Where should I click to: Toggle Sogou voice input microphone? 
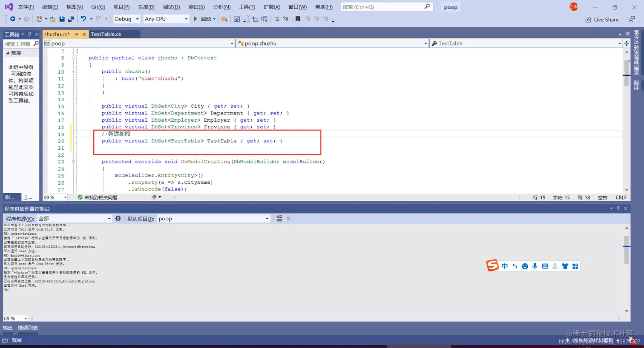click(535, 266)
